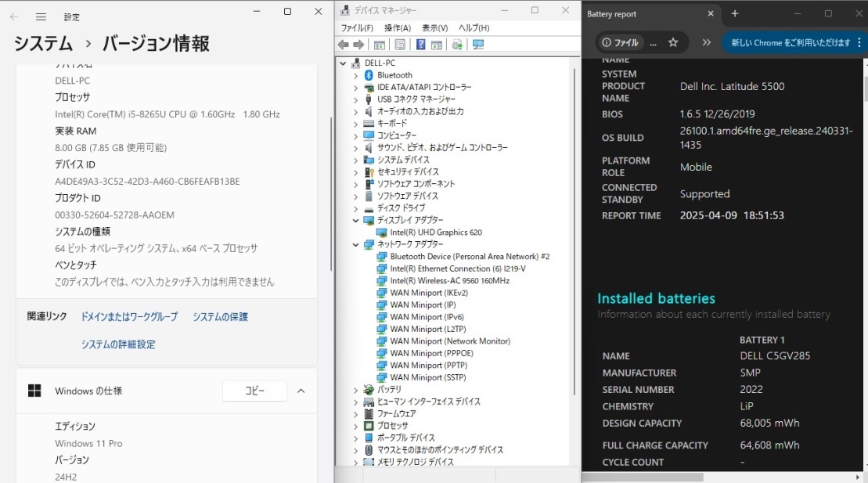Select WAN Miniport (SSTP) entry
The image size is (868, 483).
[x=428, y=377]
